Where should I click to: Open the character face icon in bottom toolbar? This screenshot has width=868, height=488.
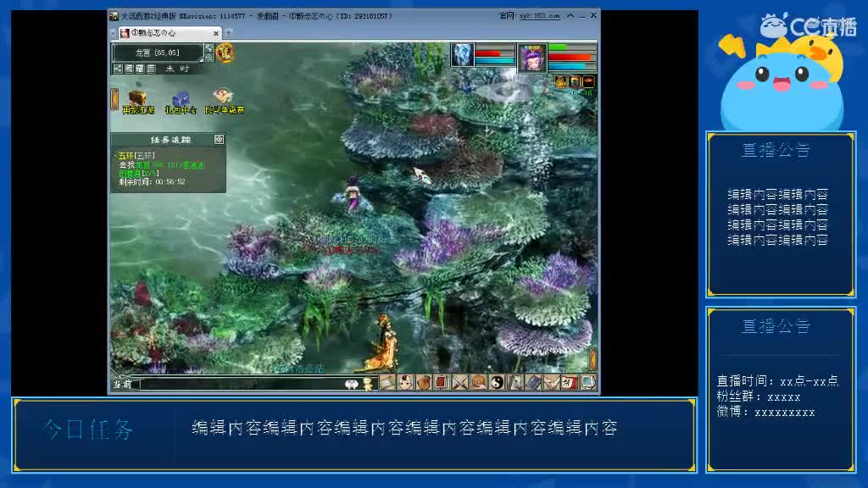[405, 382]
